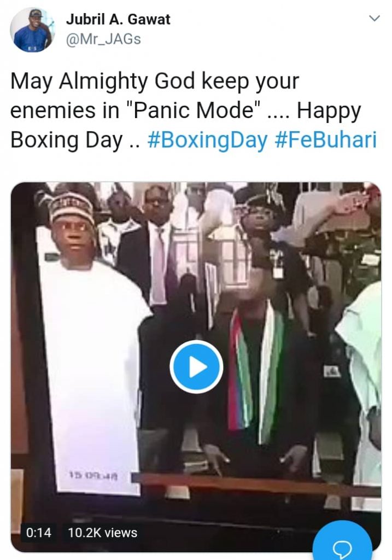Open the @Mr_JAGs handle link
The height and width of the screenshot is (560, 392).
(103, 39)
